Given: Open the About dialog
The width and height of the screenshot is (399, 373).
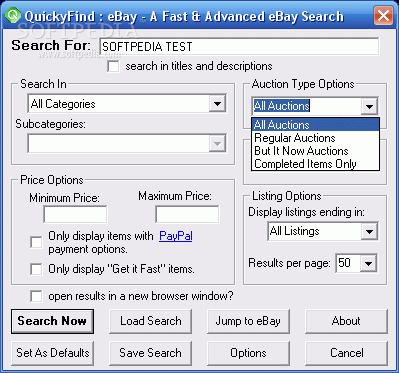Looking at the screenshot, I should [x=346, y=321].
